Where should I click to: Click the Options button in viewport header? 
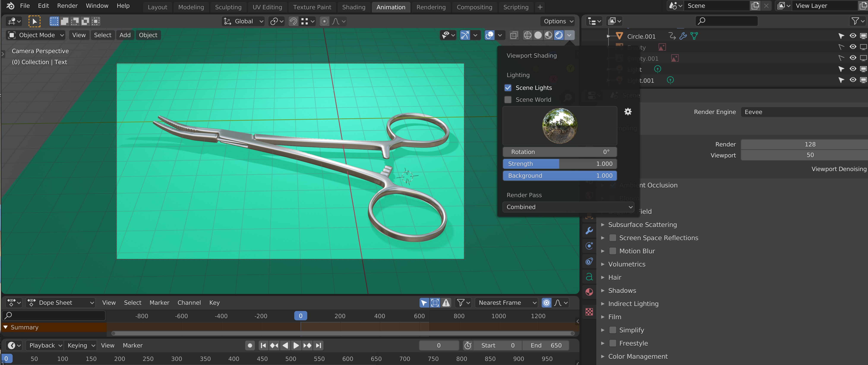pos(558,21)
